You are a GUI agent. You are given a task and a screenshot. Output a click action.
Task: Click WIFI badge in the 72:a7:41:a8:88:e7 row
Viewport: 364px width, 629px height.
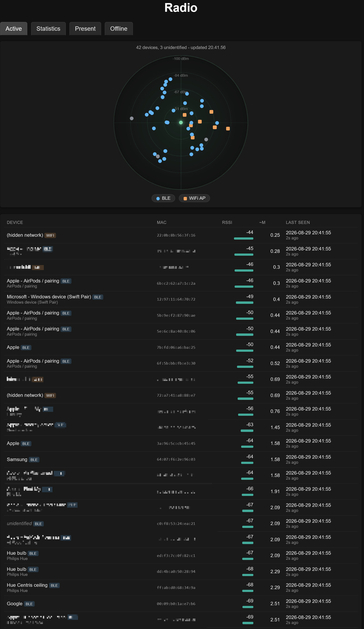(50, 395)
